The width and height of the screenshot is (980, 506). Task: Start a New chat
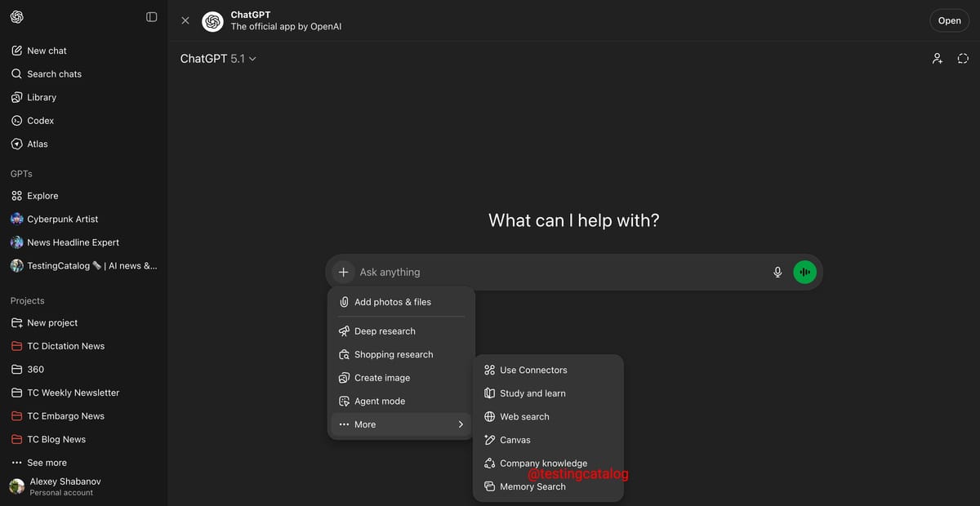[x=45, y=50]
